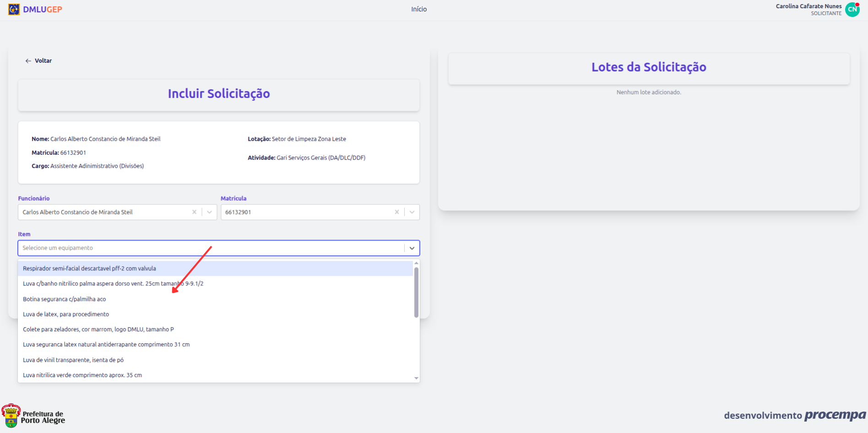Screen dimensions: 868x433
Task: Collapse the Item dropdown chevron
Action: coord(412,248)
